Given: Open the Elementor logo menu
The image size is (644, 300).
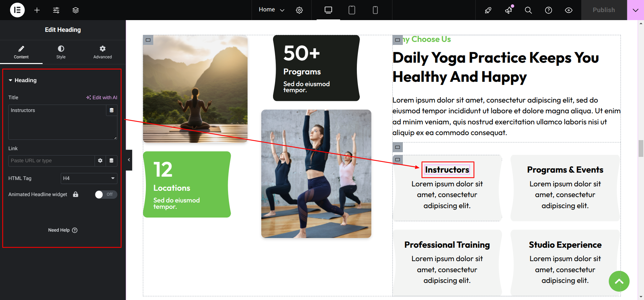Looking at the screenshot, I should tap(17, 10).
